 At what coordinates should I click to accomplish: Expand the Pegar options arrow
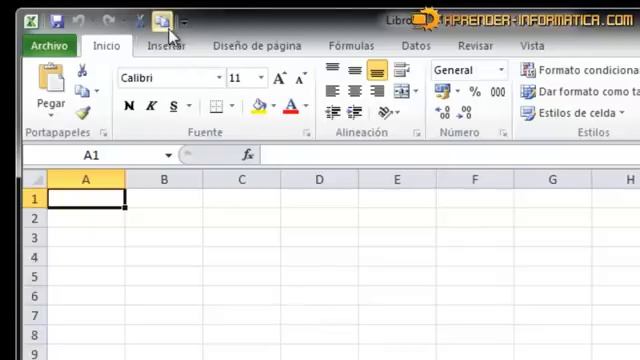(x=51, y=116)
